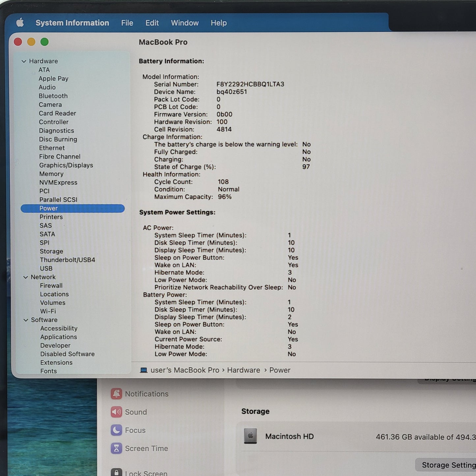The image size is (476, 476).
Task: Select Storage in the System Information sidebar
Action: (x=51, y=251)
